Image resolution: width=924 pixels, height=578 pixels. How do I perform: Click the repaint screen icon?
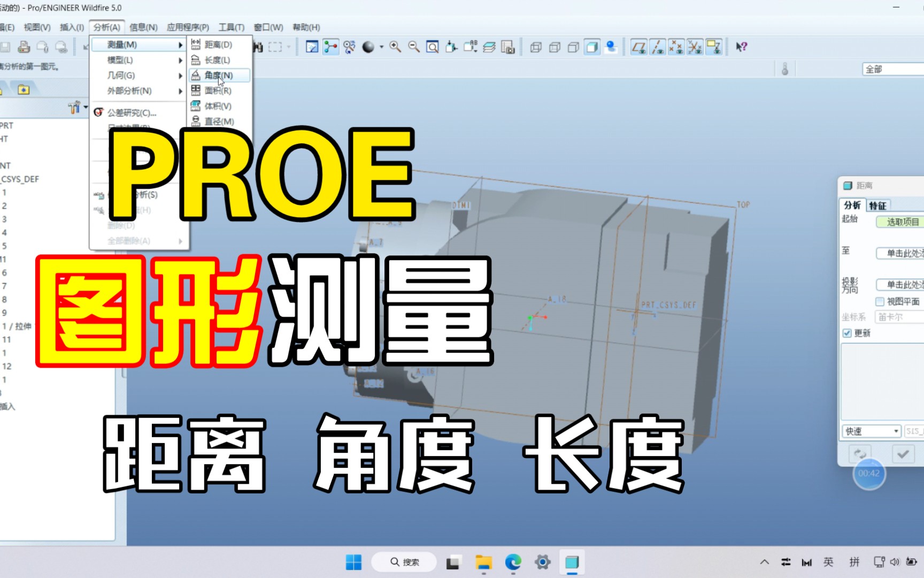[312, 47]
